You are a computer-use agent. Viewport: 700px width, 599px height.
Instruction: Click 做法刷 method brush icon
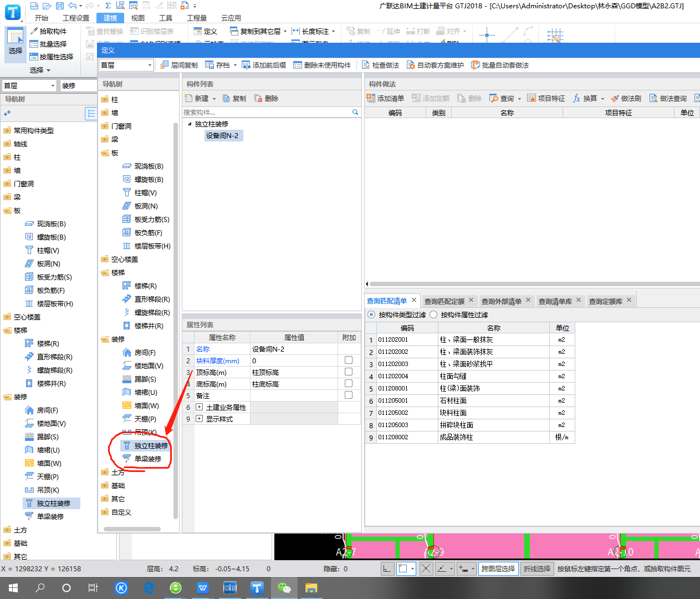615,98
